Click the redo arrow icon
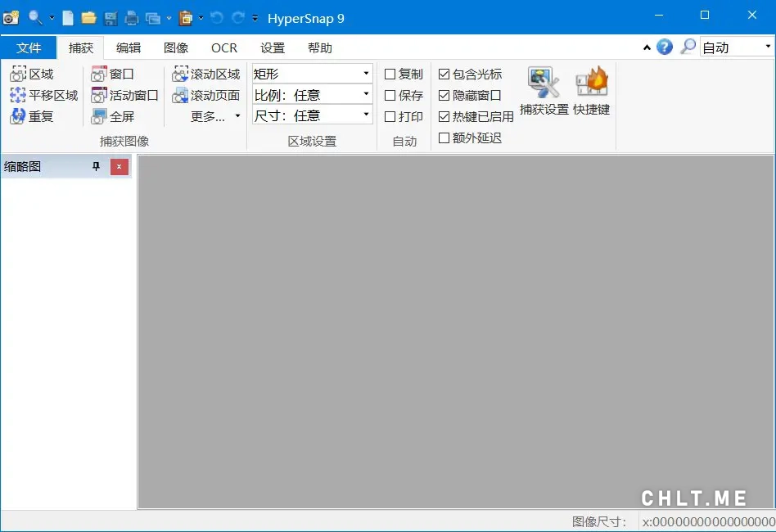This screenshot has width=776, height=532. coord(238,18)
